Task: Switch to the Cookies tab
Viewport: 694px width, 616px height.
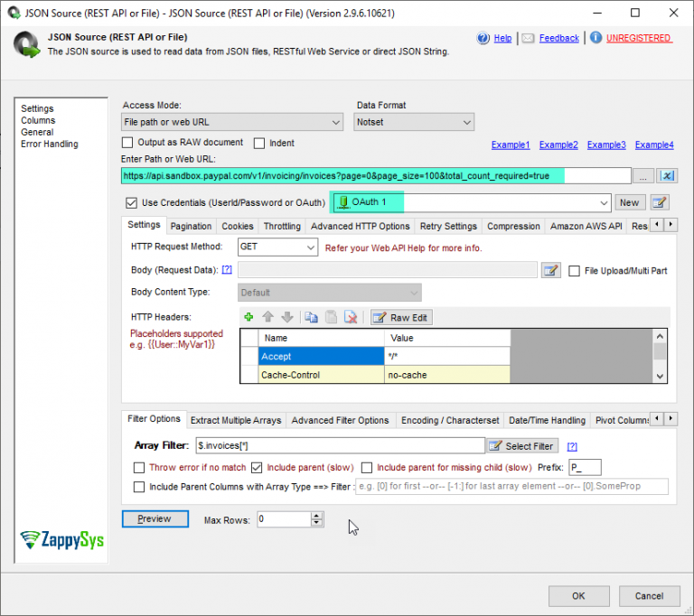Action: 238,226
